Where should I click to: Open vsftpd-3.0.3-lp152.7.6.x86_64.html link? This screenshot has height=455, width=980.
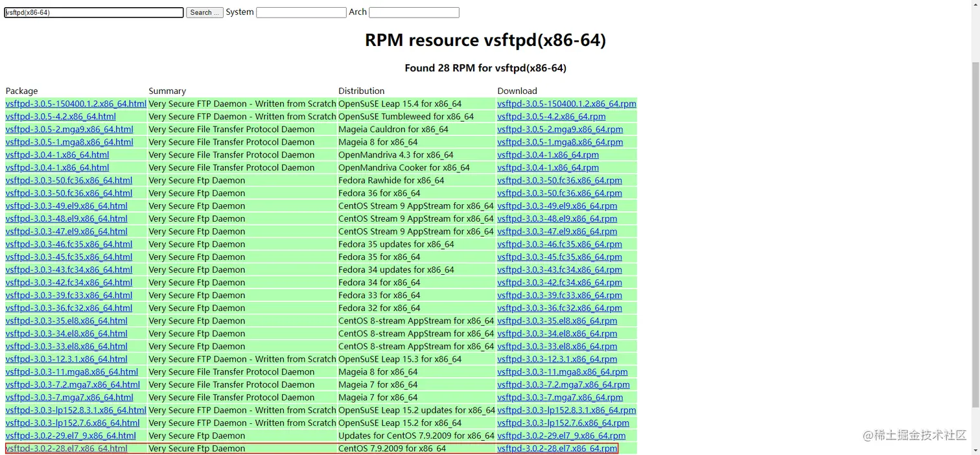[73, 423]
